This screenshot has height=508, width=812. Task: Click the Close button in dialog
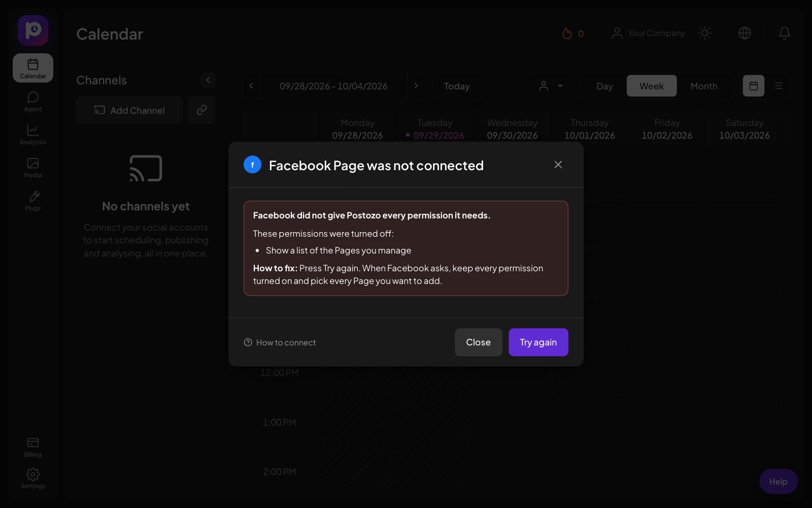(x=479, y=342)
